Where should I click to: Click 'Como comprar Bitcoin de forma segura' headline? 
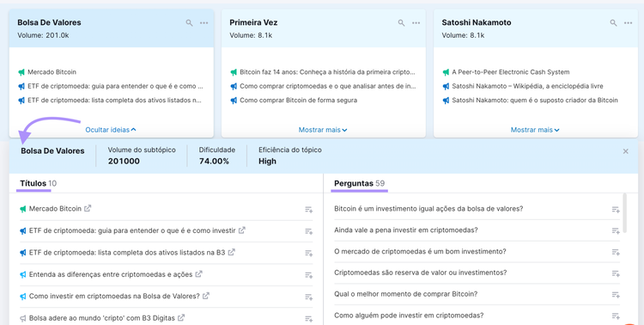tap(299, 100)
